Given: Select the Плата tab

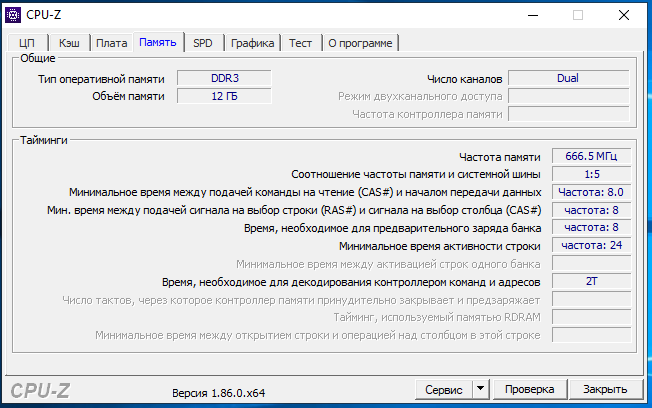Looking at the screenshot, I should [x=111, y=43].
